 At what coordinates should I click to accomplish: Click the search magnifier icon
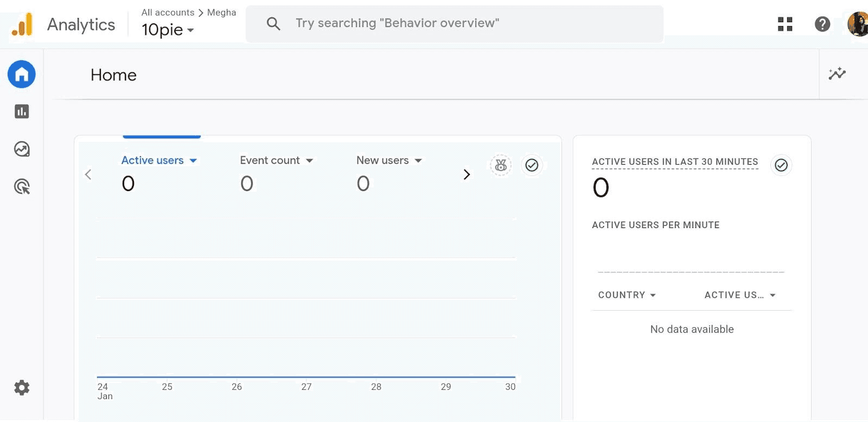click(273, 23)
